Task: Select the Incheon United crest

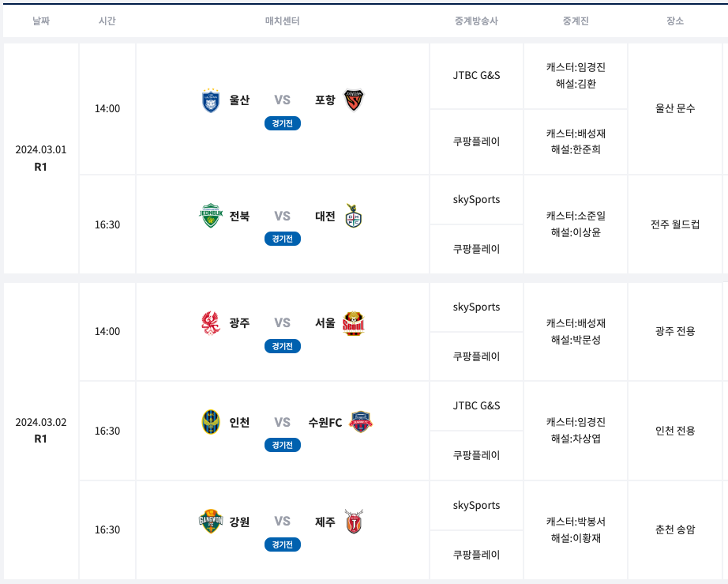Action: point(211,422)
